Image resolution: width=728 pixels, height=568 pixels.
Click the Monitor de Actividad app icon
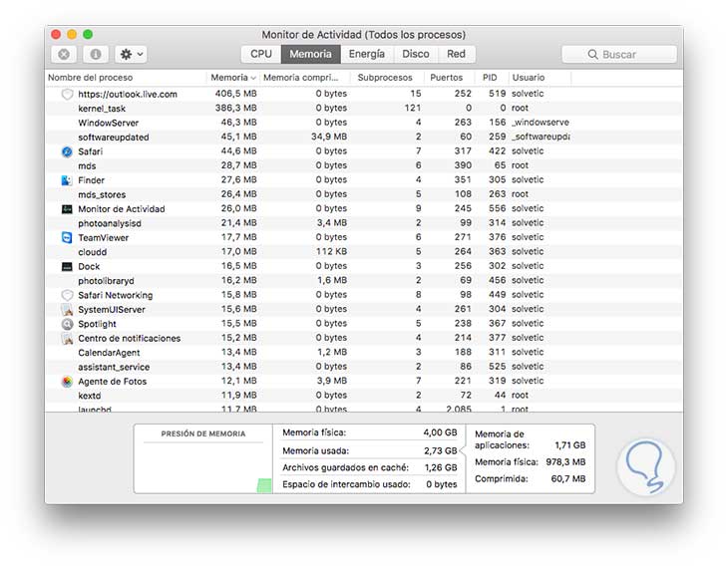[68, 209]
